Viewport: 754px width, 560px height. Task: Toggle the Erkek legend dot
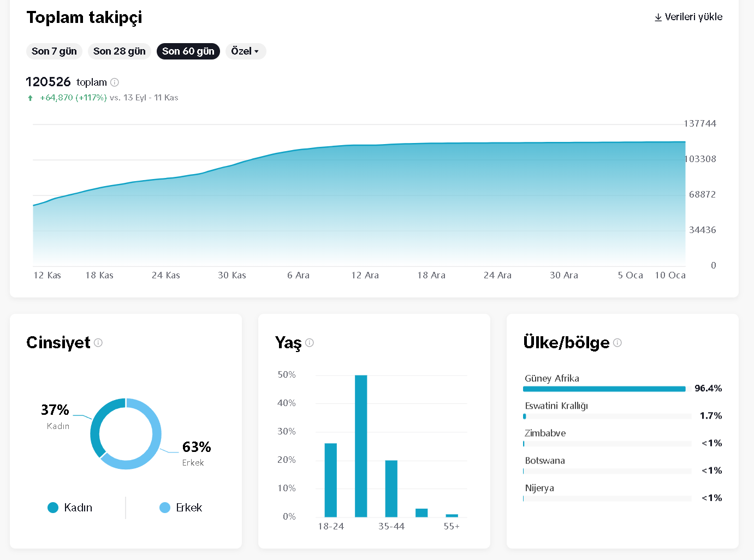point(165,508)
